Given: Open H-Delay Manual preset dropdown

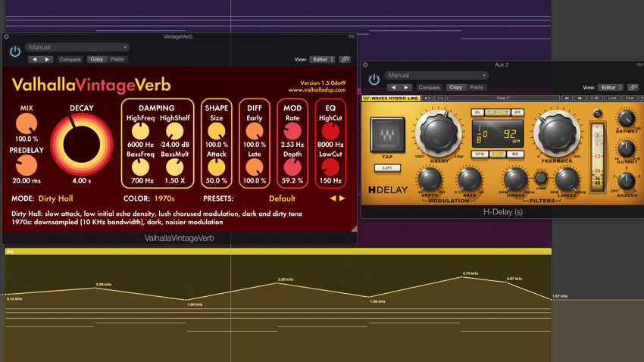Looking at the screenshot, I should (x=436, y=76).
